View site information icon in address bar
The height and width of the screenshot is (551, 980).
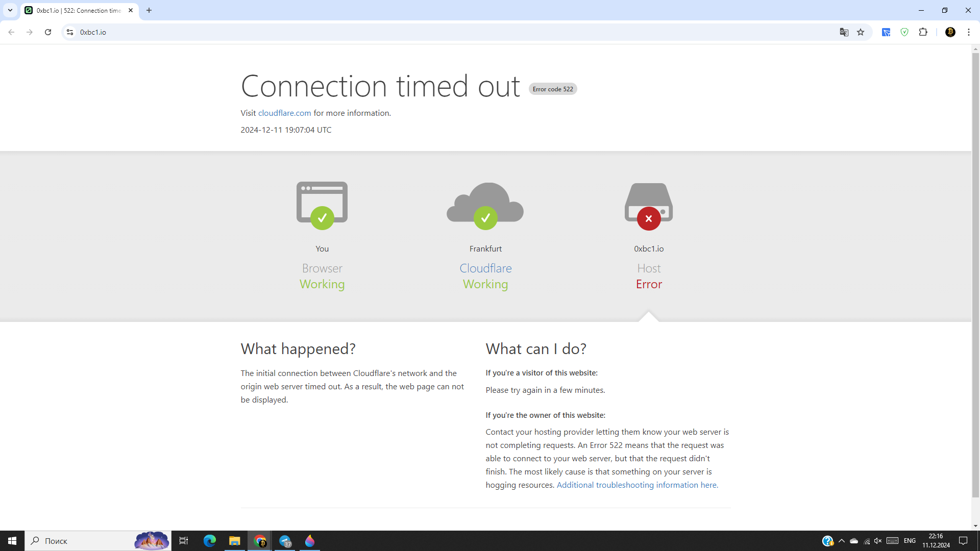tap(70, 32)
